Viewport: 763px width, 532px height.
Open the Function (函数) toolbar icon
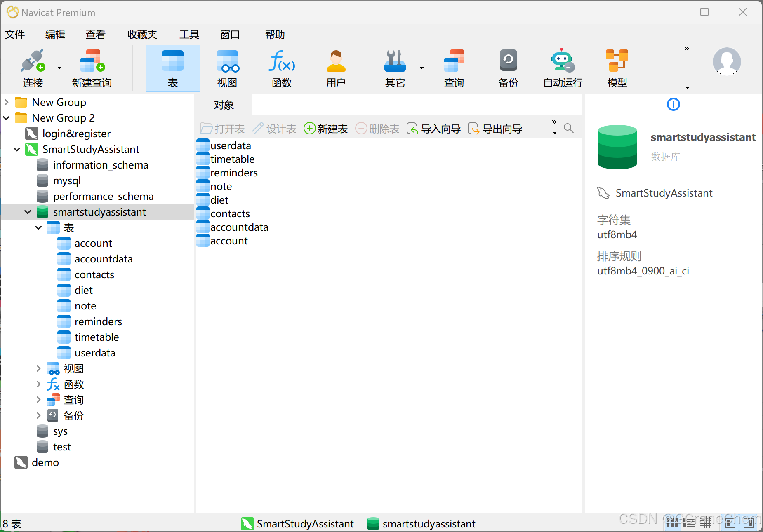tap(282, 68)
